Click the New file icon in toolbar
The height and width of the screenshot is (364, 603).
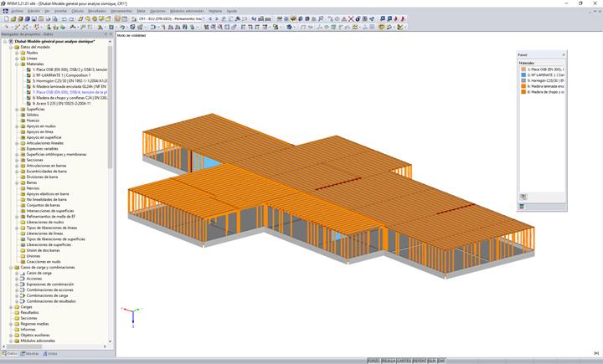pos(7,19)
